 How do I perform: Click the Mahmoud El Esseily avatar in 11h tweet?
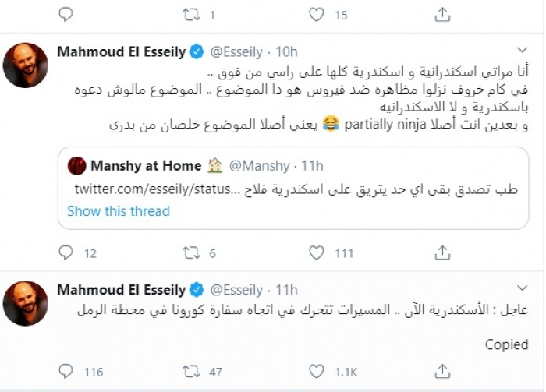[x=26, y=304]
